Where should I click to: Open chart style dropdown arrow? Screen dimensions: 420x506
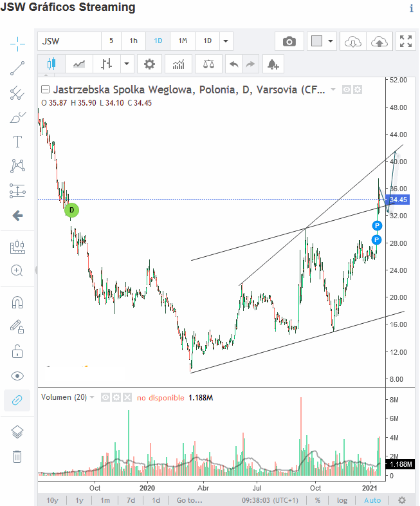click(127, 64)
